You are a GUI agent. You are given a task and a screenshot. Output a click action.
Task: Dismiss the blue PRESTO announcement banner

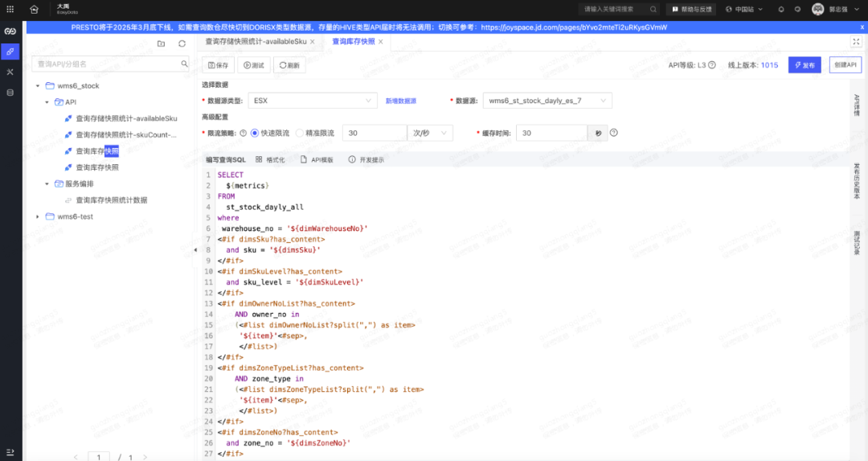(862, 27)
